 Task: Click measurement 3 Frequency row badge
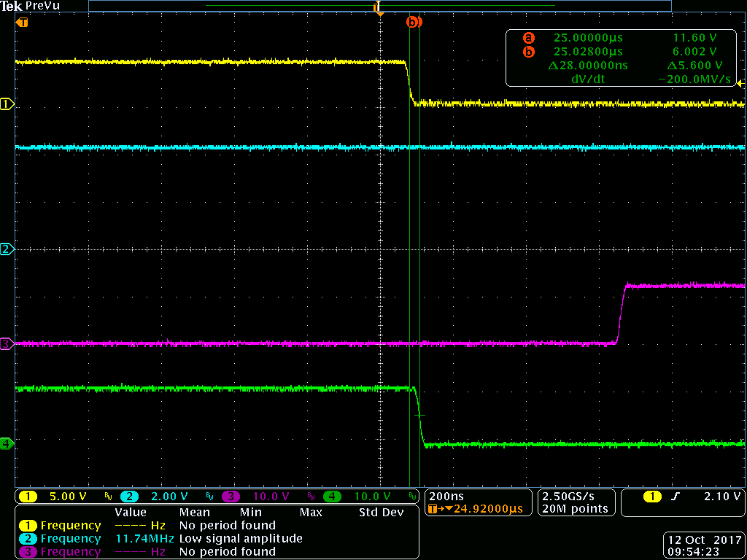(28, 551)
